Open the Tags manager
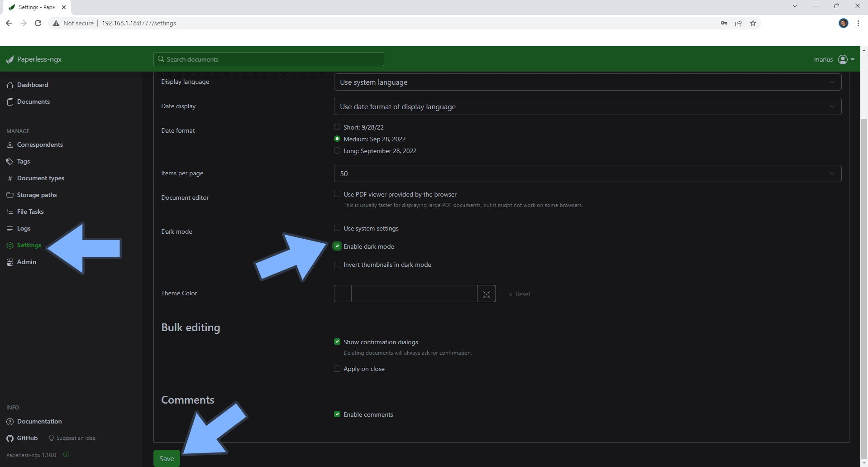This screenshot has width=868, height=467. click(23, 161)
